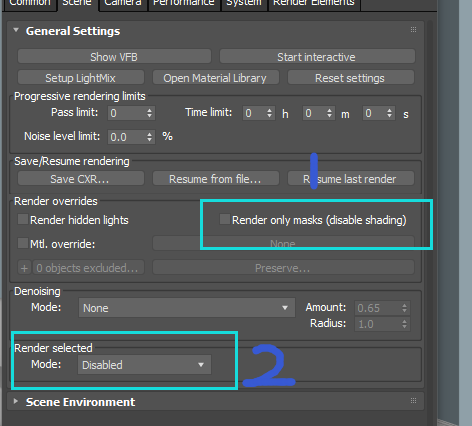The image size is (472, 426).
Task: Click the Start interactive button
Action: pos(317,57)
